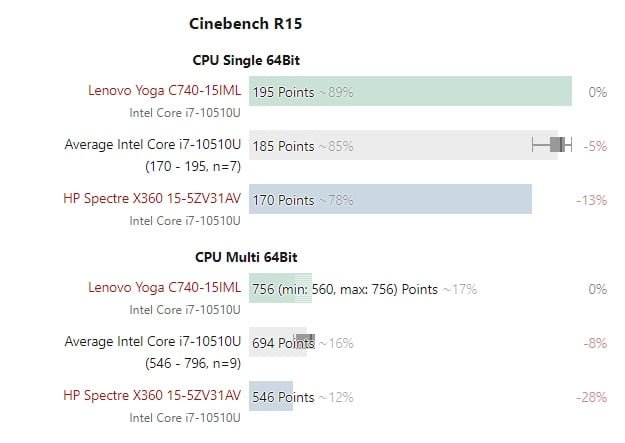Click Average Intel Core i7-10510U in CPU Multi
Screen dimensions: 625x443
153,342
